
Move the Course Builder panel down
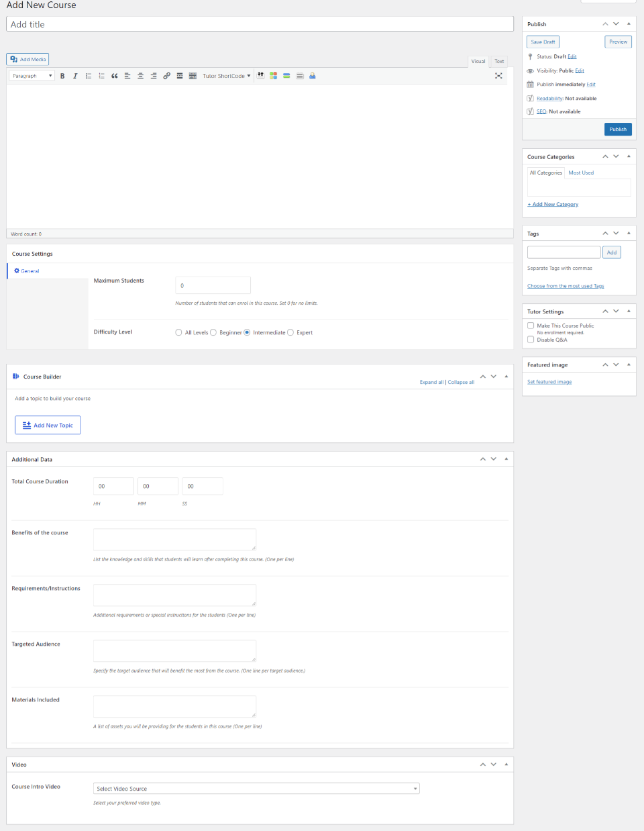tap(494, 377)
